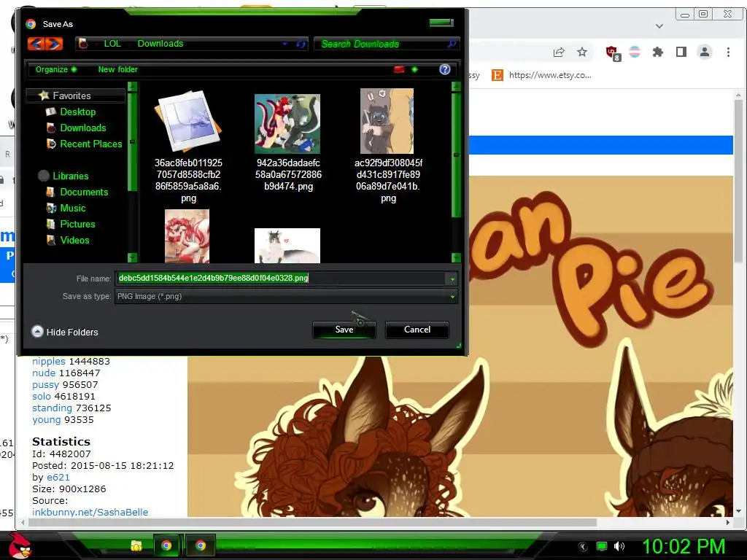The height and width of the screenshot is (560, 747).
Task: Expand the File name history dropdown
Action: (x=452, y=279)
